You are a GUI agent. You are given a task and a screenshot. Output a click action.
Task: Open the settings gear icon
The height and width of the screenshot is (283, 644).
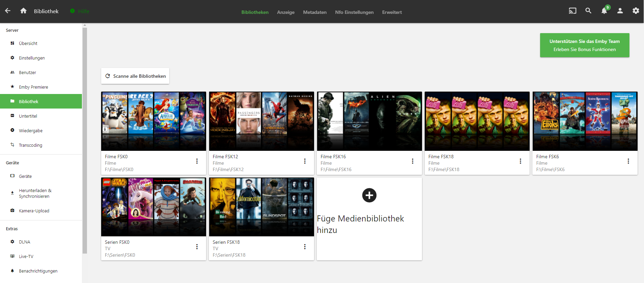[x=636, y=11]
